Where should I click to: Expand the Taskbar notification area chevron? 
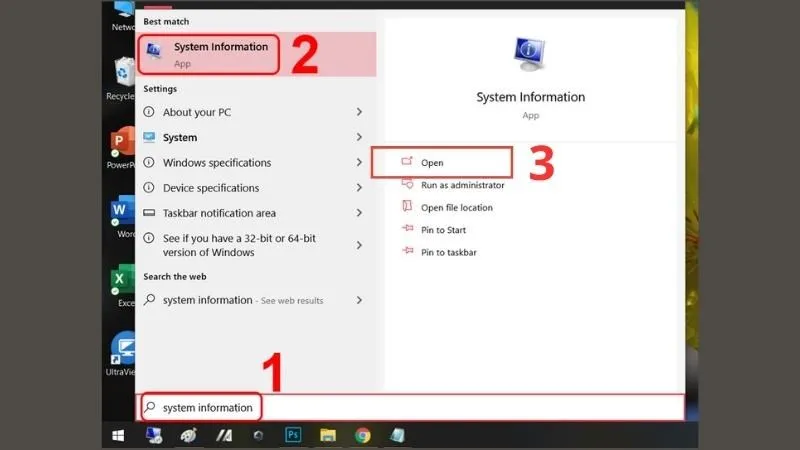359,213
